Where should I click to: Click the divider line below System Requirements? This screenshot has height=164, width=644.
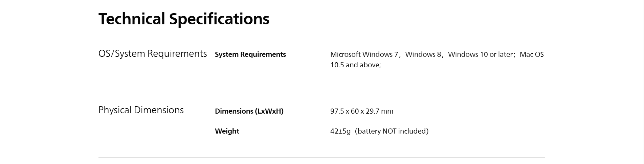[321, 91]
